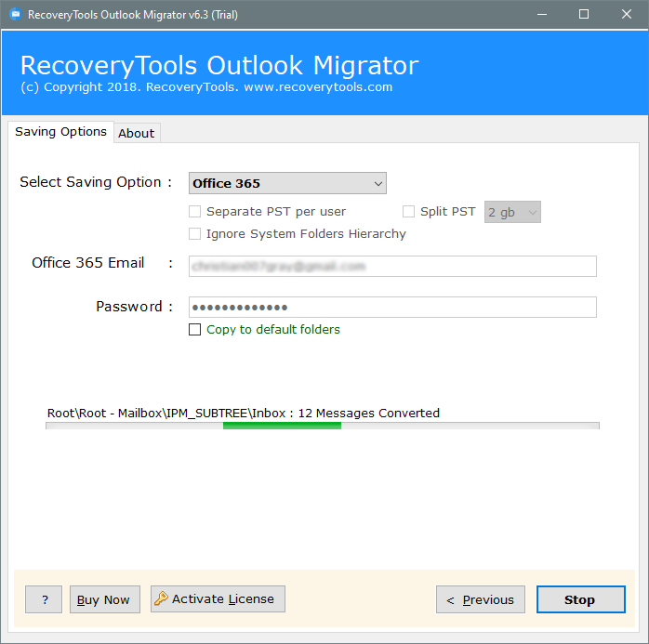Go back with the Previous button
649x644 pixels.
481,599
